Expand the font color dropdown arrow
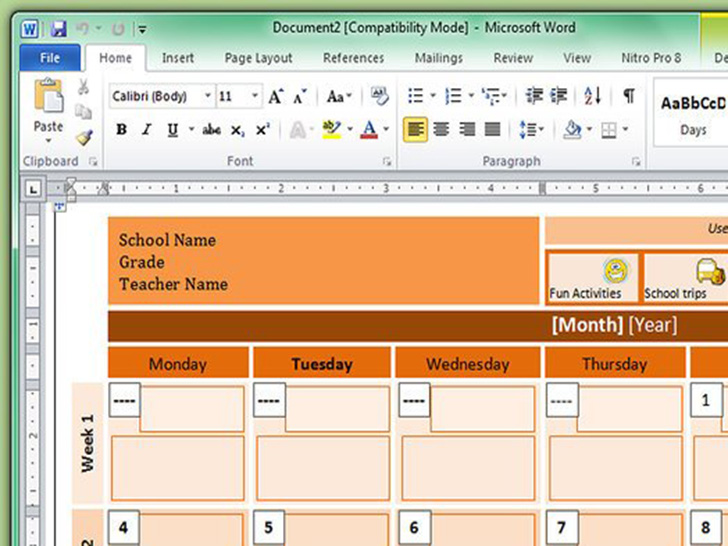Image resolution: width=728 pixels, height=546 pixels. 386,130
